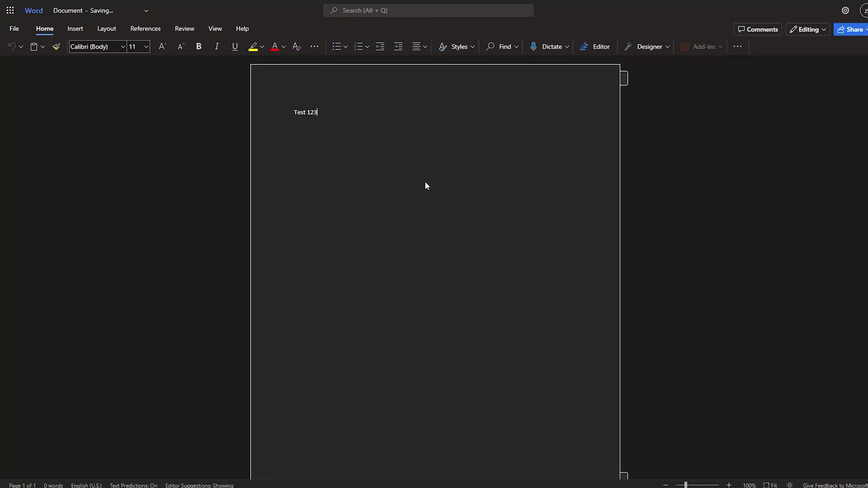
Task: Open the Settings gear icon
Action: pos(845,10)
